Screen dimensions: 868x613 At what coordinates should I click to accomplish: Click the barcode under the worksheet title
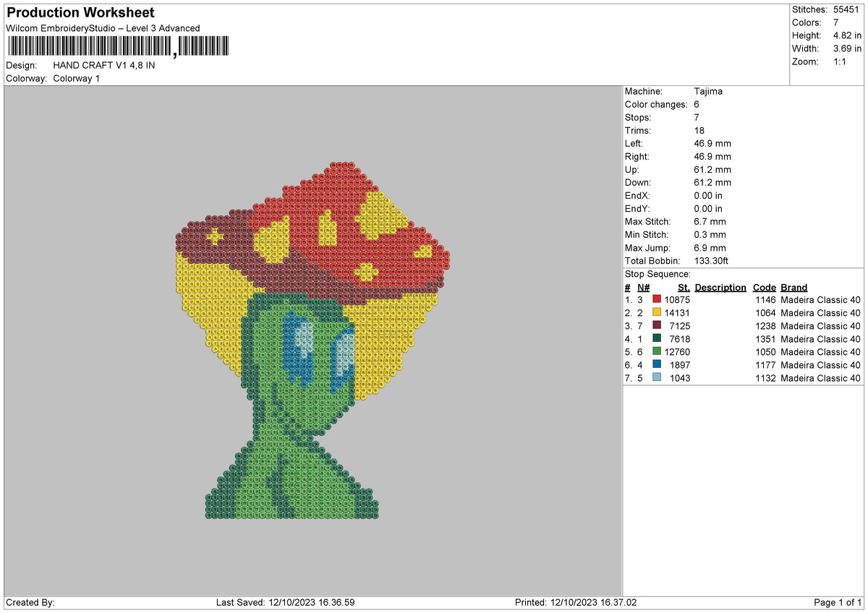tap(118, 47)
